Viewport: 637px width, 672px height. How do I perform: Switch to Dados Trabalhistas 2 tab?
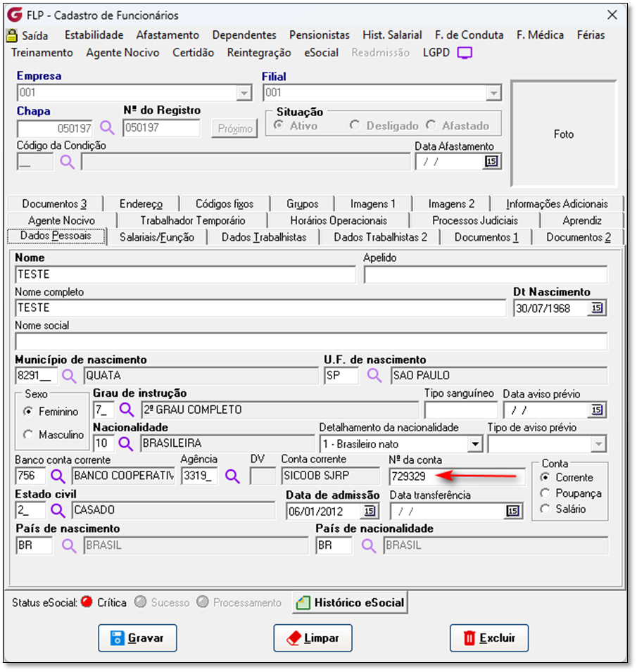pyautogui.click(x=380, y=237)
